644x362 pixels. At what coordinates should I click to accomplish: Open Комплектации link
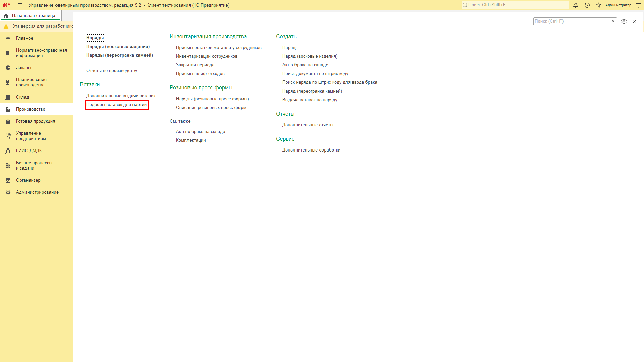pos(191,140)
